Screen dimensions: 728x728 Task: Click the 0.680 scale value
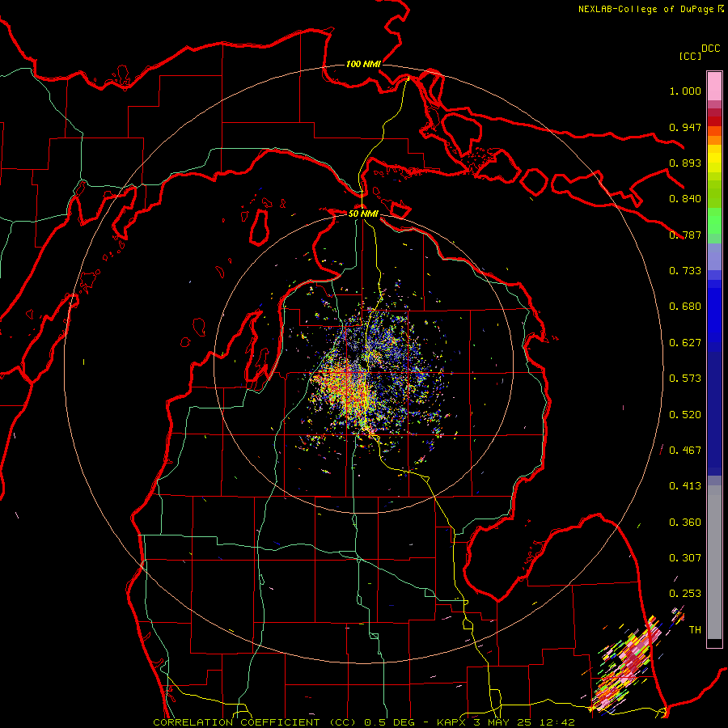[x=685, y=307]
